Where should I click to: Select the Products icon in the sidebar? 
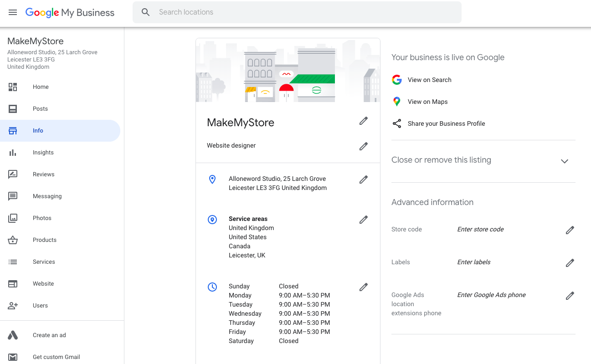(x=13, y=240)
